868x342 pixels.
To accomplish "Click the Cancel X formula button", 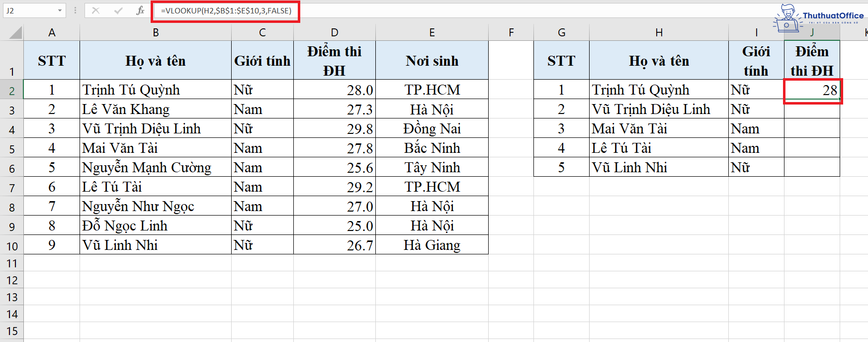I will [x=96, y=10].
